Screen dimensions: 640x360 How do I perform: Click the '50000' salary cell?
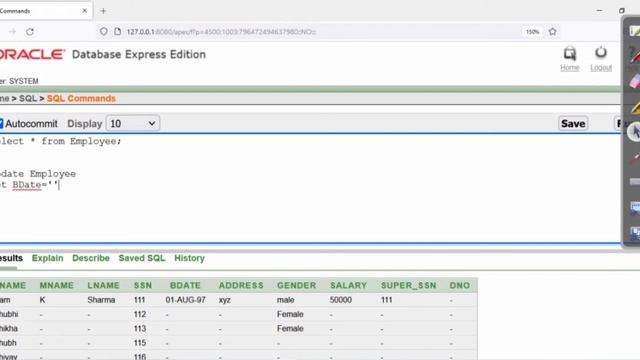(341, 300)
